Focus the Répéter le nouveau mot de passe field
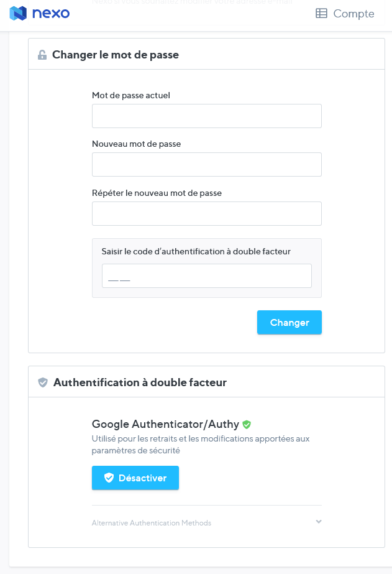 206,213
